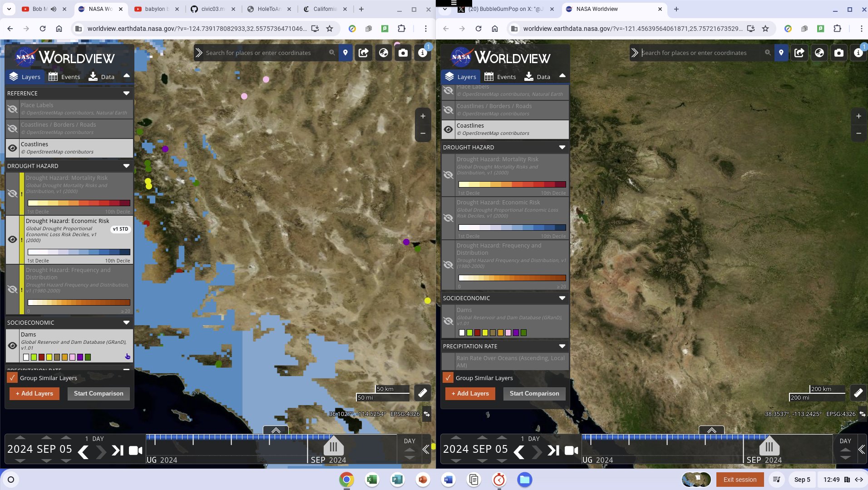The image size is (868, 490).
Task: Switch to Events tab in left Worldview
Action: [x=64, y=77]
